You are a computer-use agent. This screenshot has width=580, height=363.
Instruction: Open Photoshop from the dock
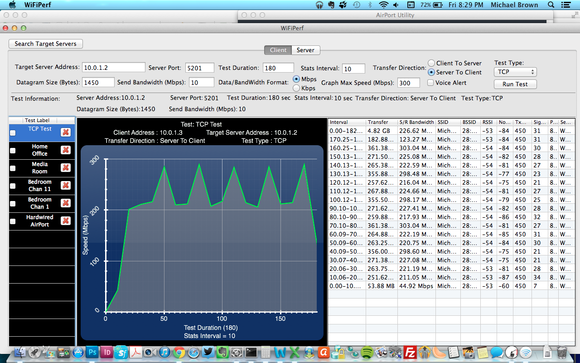pos(92,353)
